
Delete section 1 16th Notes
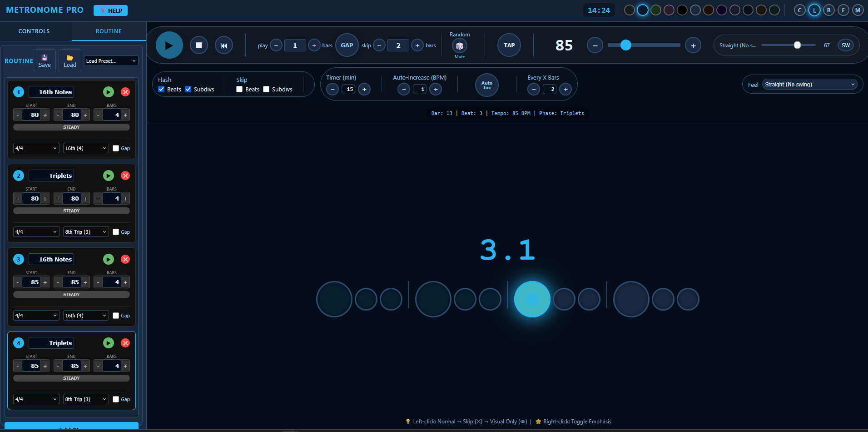click(125, 92)
